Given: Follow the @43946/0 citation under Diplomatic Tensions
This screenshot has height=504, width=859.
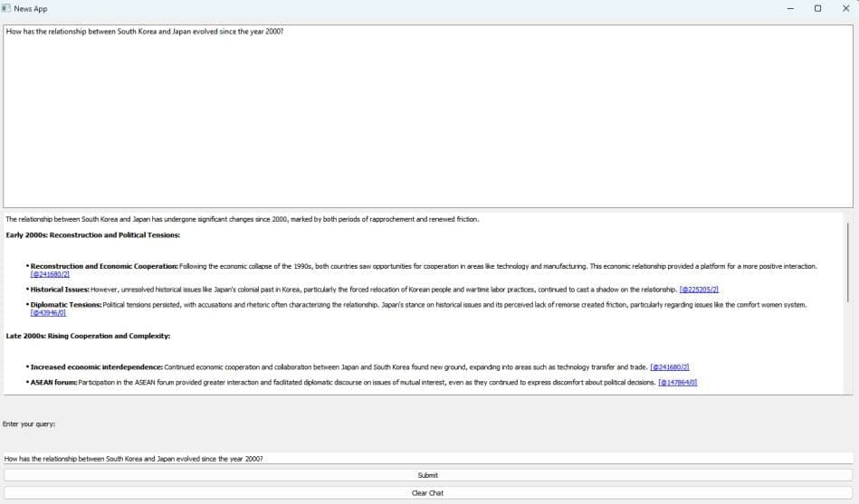Looking at the screenshot, I should 48,313.
